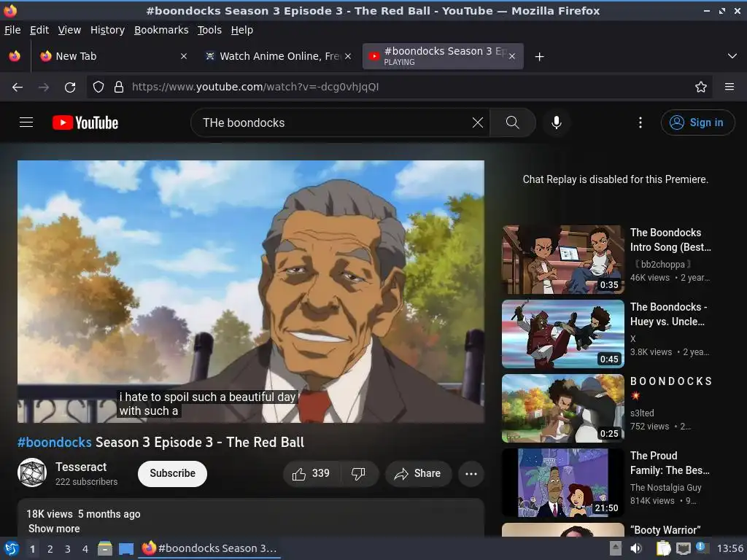Close the boondocks YouTube tab
Image resolution: width=747 pixels, height=560 pixels.
pos(512,56)
